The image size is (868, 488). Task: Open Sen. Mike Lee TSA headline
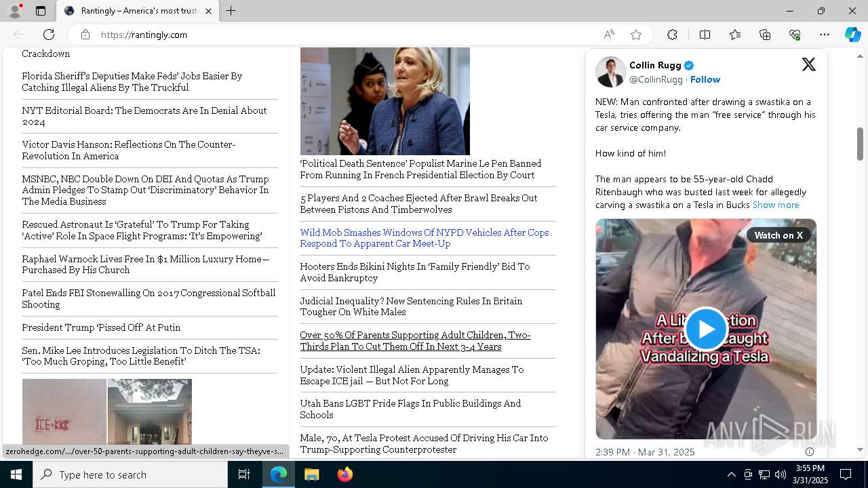(x=141, y=356)
